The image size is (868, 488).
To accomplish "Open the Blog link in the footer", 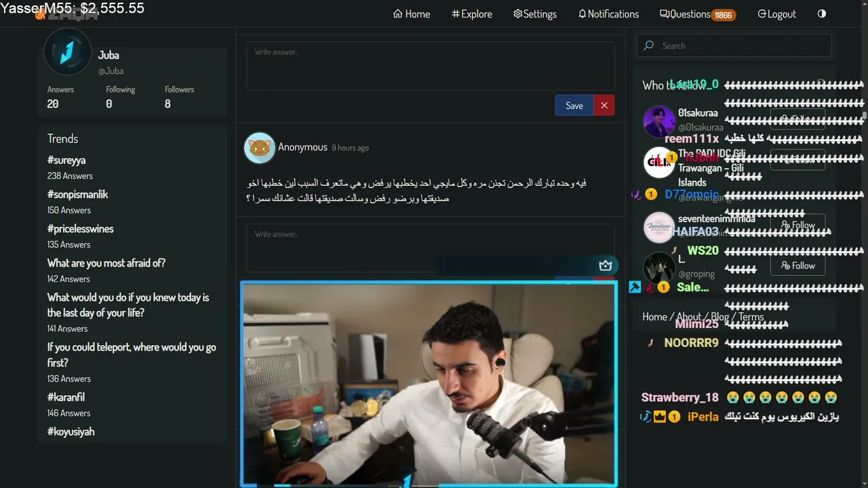I will coord(720,317).
